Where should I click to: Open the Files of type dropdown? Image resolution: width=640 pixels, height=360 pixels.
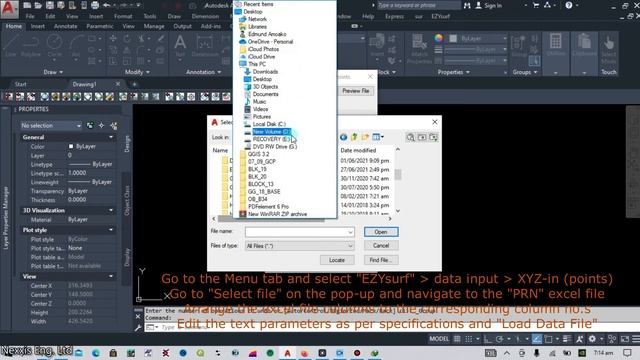pos(300,246)
